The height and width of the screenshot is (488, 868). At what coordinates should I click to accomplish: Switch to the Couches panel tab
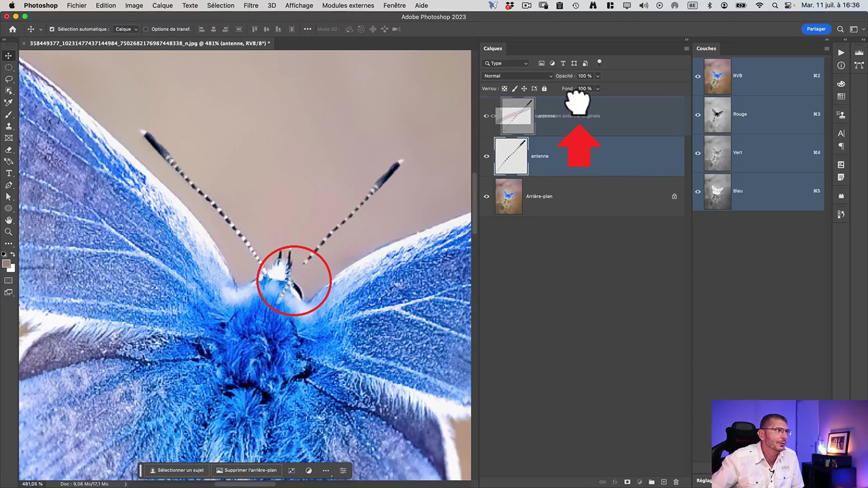(706, 49)
